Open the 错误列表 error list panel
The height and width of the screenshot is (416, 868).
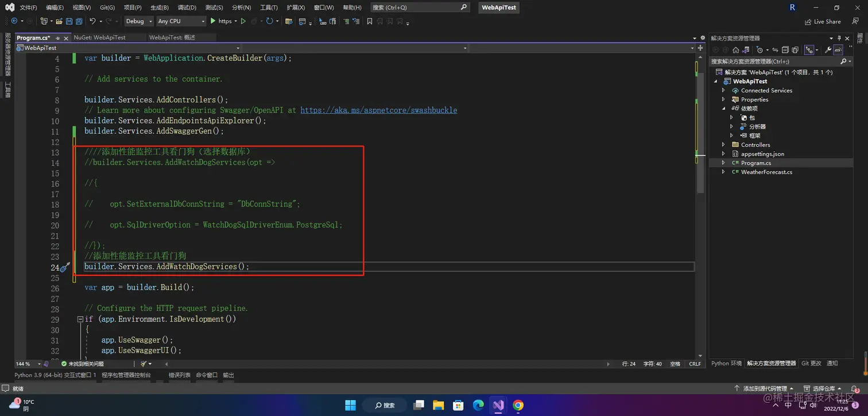(179, 375)
